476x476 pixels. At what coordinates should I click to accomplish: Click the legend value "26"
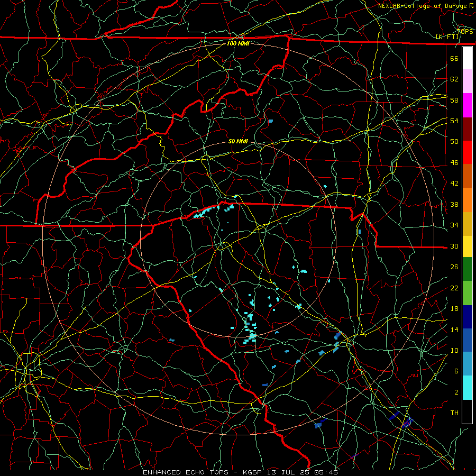click(454, 267)
